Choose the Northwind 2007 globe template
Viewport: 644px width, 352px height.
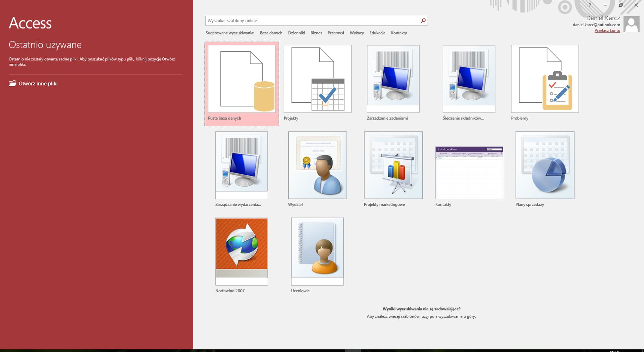point(241,252)
